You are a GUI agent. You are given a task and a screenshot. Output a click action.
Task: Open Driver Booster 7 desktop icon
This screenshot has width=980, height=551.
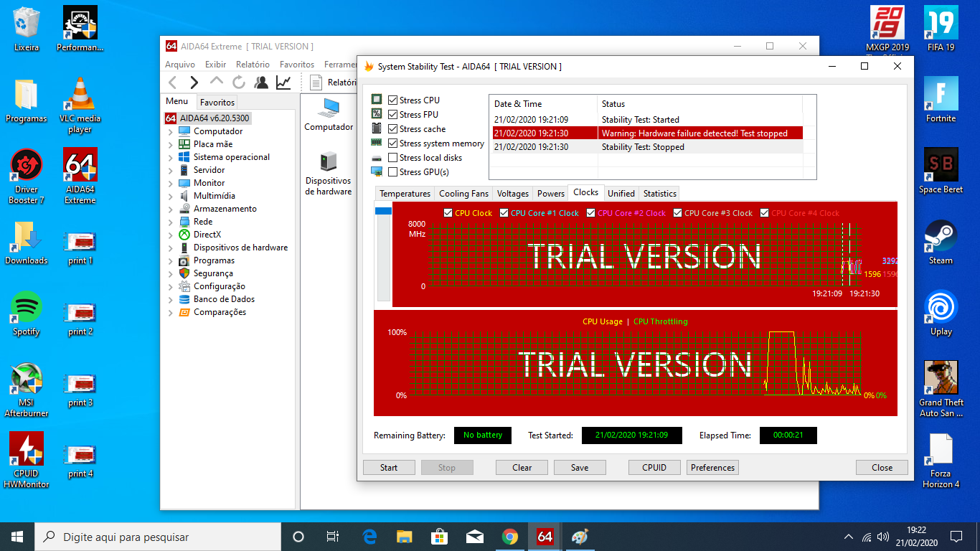pos(27,176)
